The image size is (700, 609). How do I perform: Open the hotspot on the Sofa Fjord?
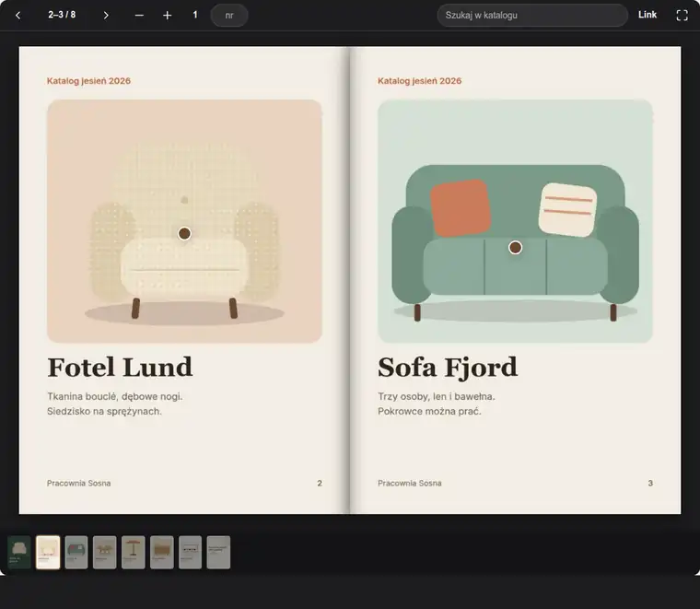(x=515, y=247)
